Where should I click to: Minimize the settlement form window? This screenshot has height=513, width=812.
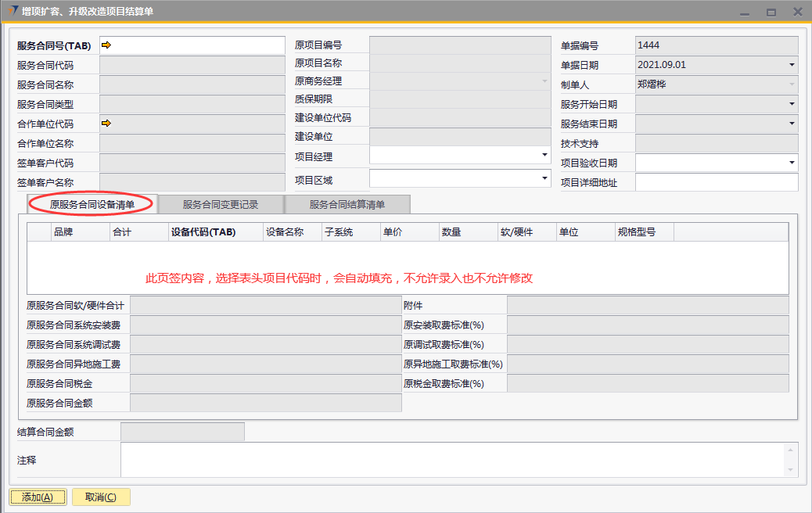(746, 12)
